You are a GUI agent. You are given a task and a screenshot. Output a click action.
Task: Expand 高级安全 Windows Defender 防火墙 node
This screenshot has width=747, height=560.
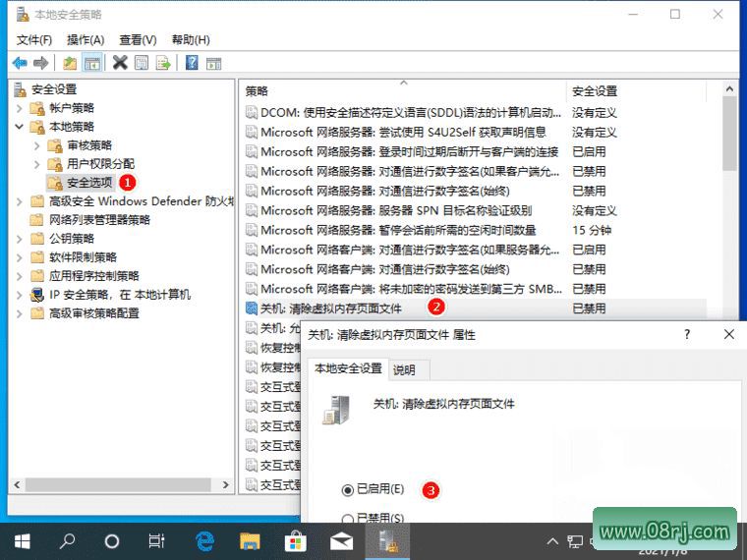point(19,201)
